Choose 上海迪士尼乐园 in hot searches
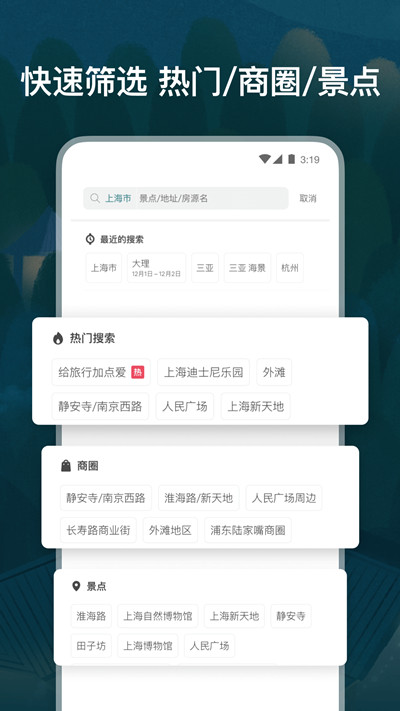Image resolution: width=400 pixels, height=711 pixels. tap(204, 372)
